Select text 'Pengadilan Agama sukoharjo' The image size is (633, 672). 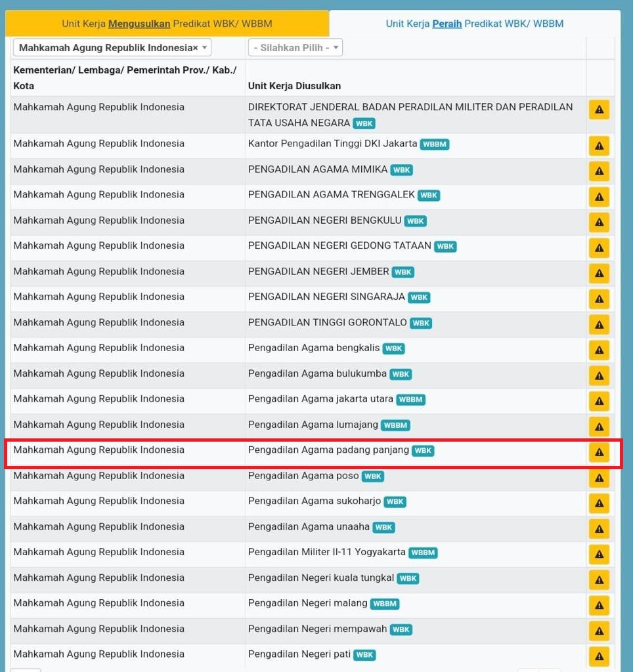315,501
